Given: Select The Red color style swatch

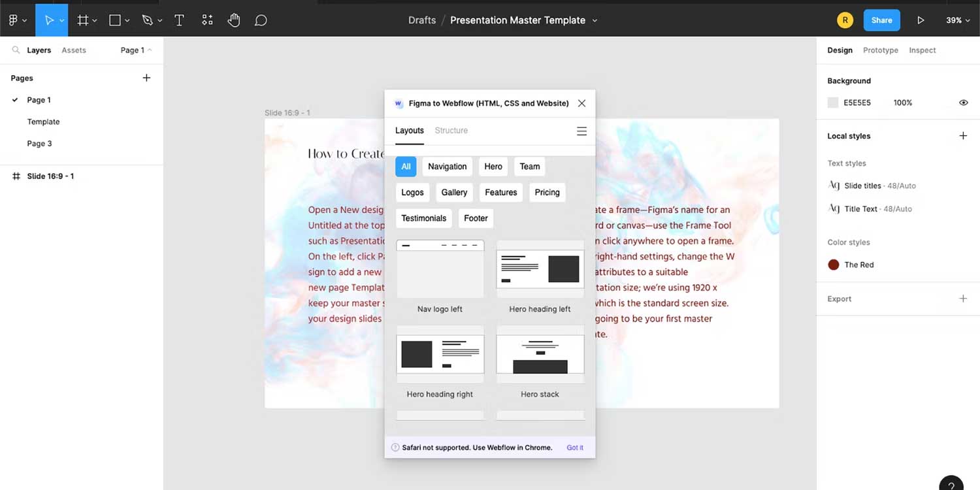Looking at the screenshot, I should click(x=833, y=265).
